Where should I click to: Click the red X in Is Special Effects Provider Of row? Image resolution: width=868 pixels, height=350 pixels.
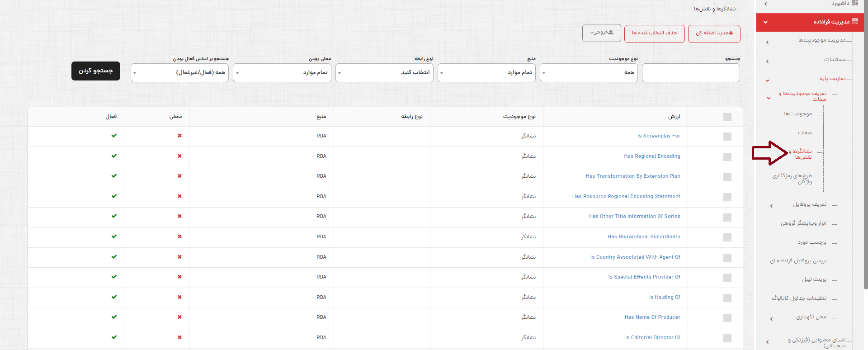pos(179,277)
